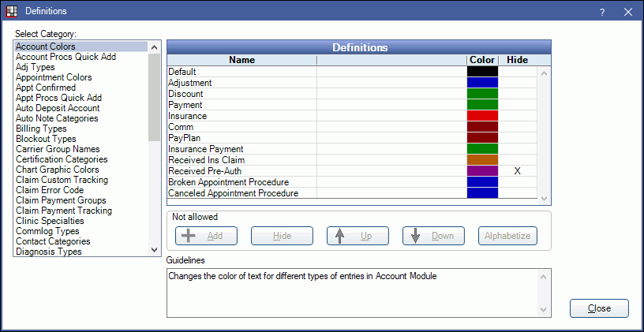
Task: Click the Hide button
Action: click(283, 236)
